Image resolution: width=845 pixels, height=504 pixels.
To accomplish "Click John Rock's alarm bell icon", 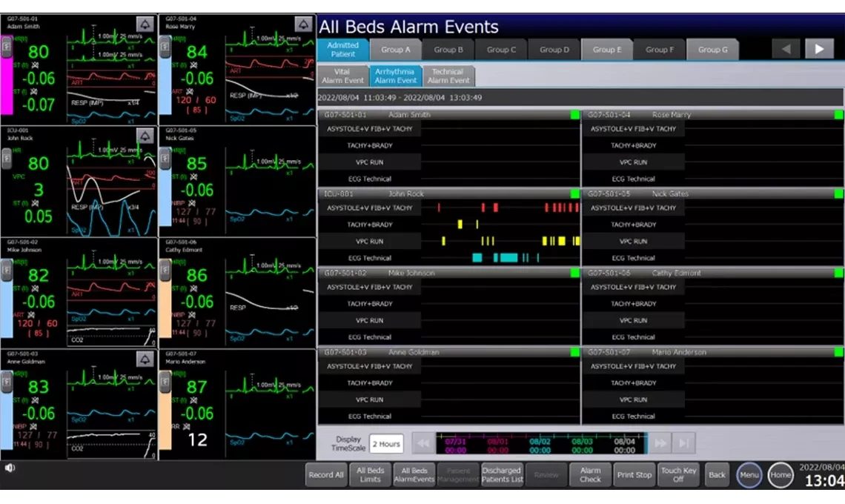I will (x=145, y=136).
